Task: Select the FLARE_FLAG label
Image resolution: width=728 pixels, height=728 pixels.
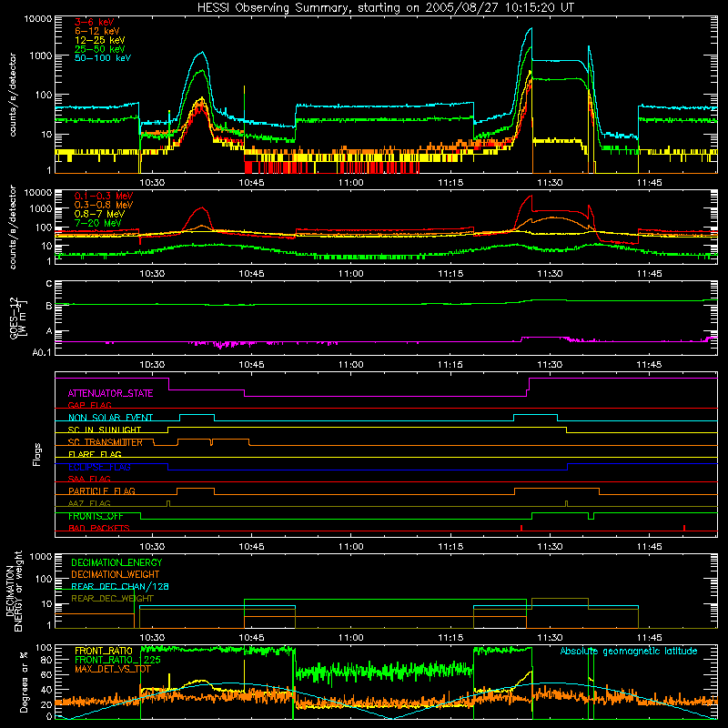Action: click(95, 454)
